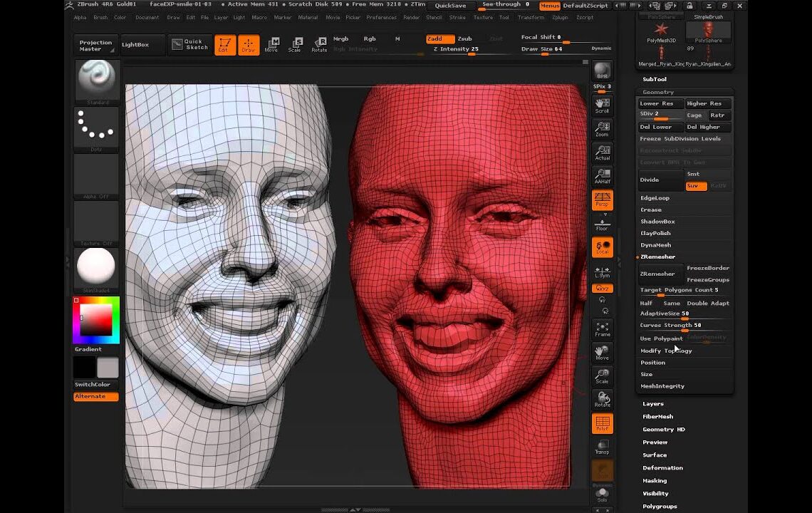The image size is (812, 513).
Task: Open the Polygroups panel
Action: point(659,506)
